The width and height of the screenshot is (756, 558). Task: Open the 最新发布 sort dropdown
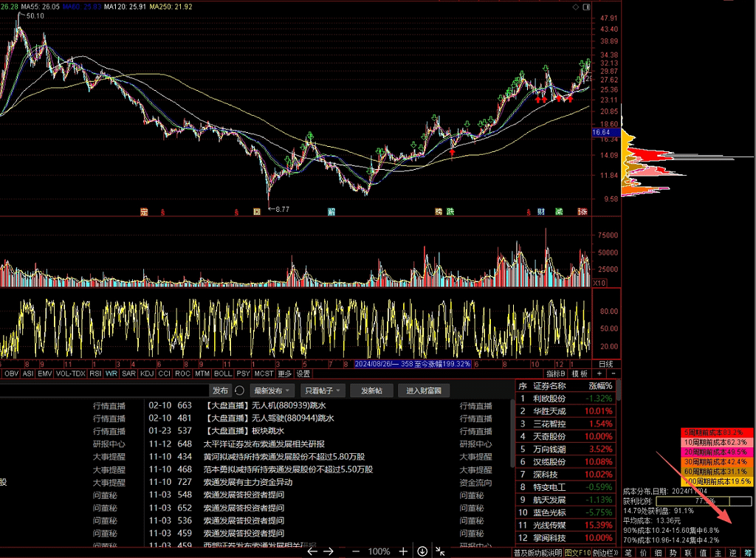[271, 390]
